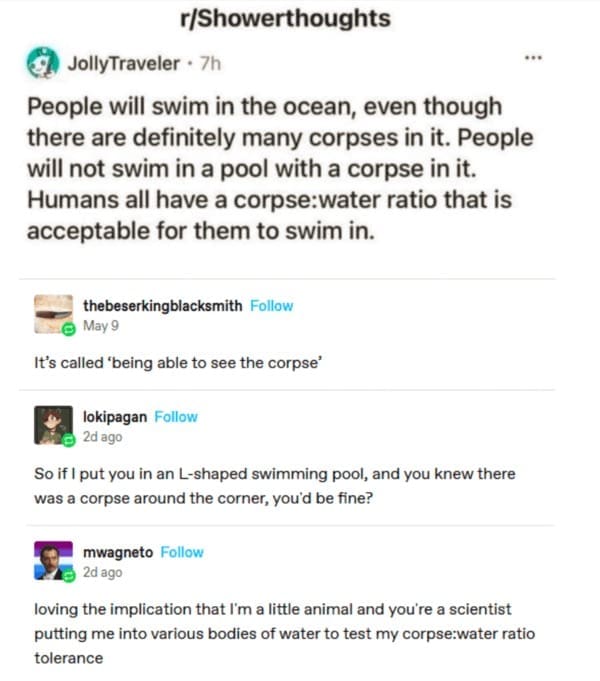Click green badge on lokipagan's avatar
600x681 pixels.
click(68, 440)
